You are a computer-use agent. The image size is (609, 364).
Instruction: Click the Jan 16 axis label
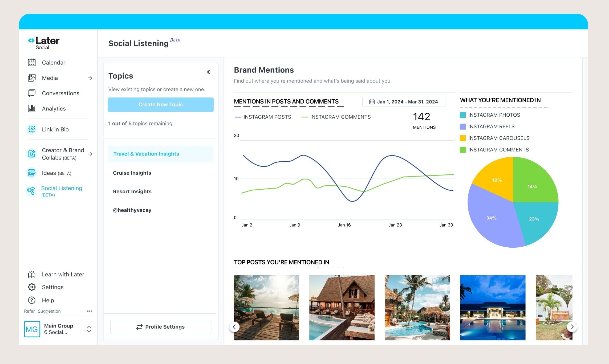[344, 225]
